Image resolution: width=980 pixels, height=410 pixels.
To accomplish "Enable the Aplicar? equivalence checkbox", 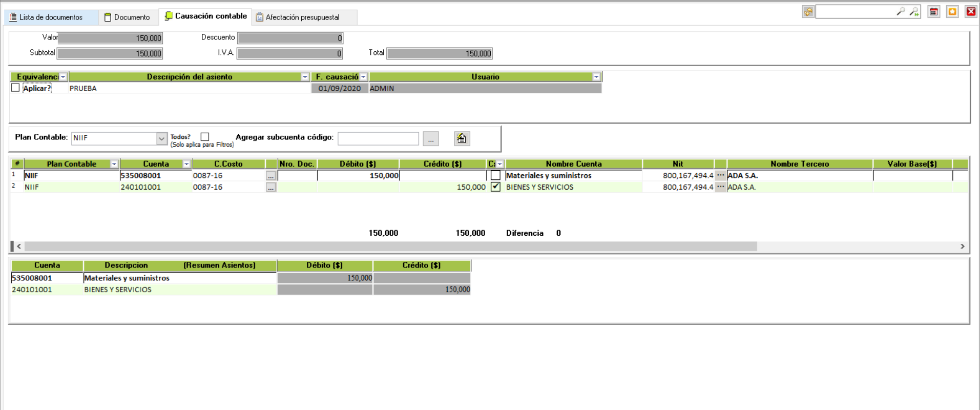I will [x=15, y=88].
